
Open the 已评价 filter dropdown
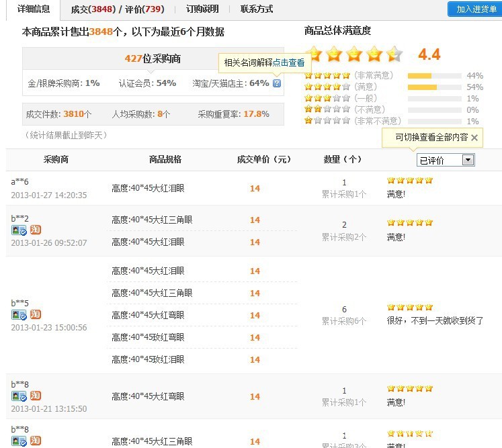(468, 160)
